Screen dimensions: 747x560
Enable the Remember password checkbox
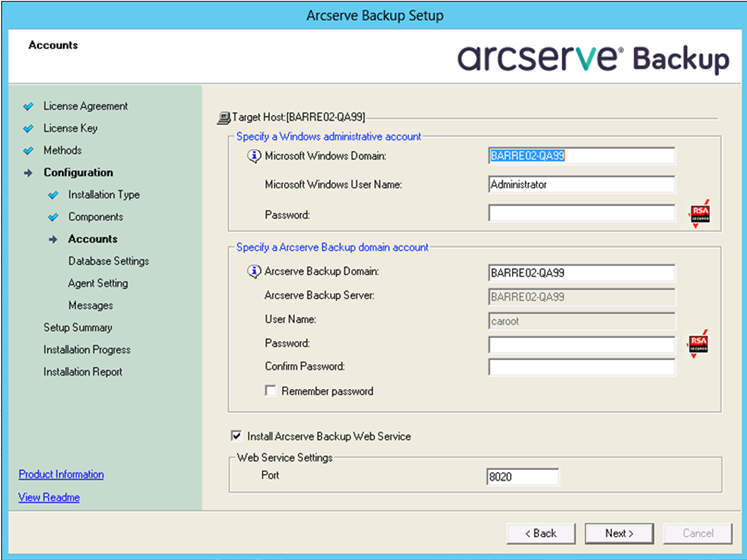click(271, 391)
